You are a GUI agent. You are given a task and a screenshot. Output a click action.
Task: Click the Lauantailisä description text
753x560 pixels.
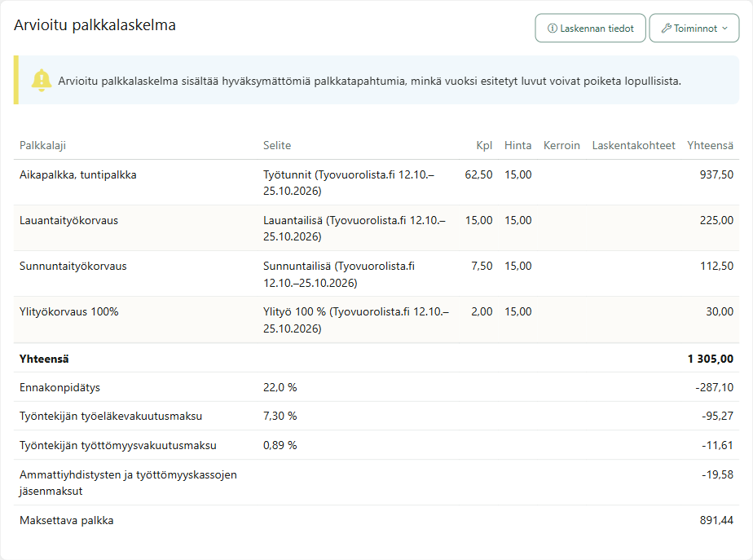pyautogui.click(x=354, y=228)
